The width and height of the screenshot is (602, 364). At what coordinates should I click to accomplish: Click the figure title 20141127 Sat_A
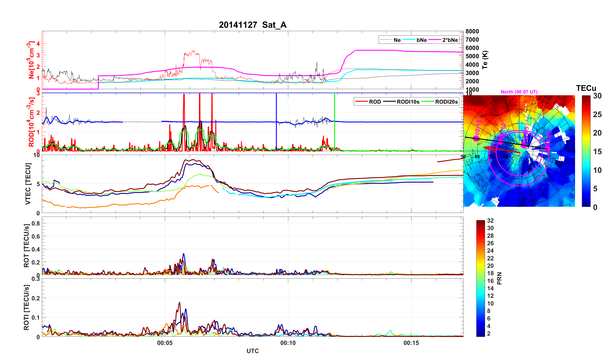point(252,25)
